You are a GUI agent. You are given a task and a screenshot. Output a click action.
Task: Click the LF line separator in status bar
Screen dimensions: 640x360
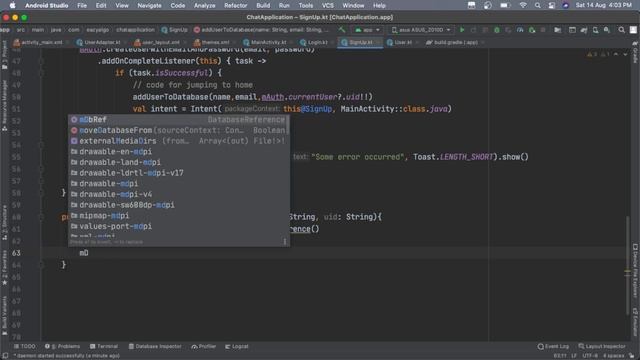point(574,356)
